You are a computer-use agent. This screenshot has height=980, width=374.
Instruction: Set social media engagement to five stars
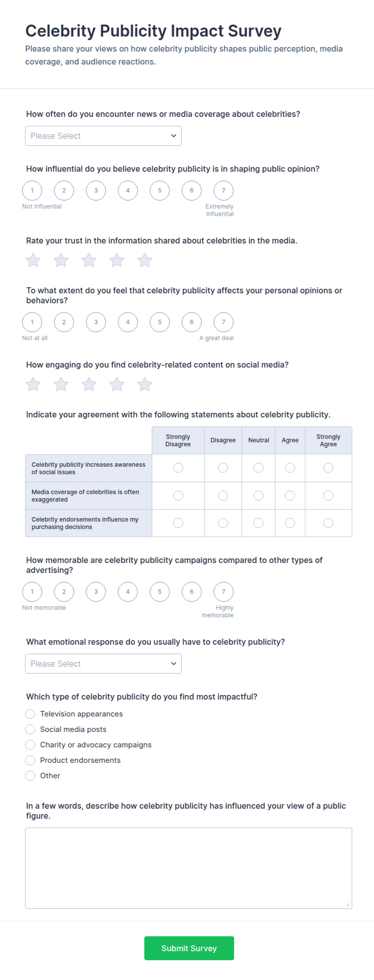pyautogui.click(x=145, y=384)
